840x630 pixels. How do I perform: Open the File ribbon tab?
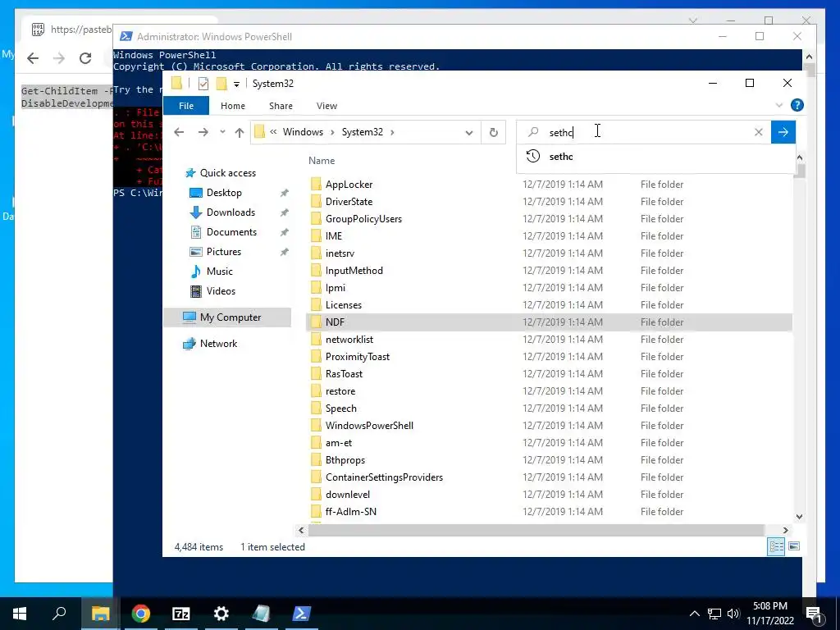tap(186, 106)
